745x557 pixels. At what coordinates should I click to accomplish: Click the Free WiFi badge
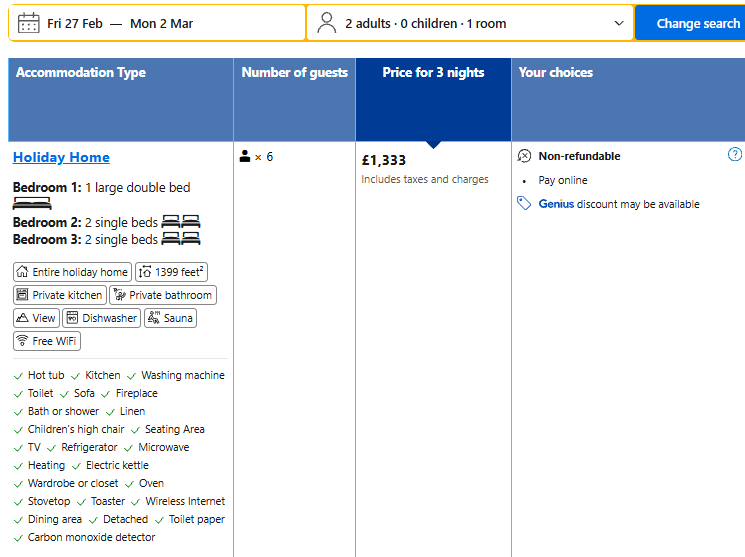tap(47, 341)
